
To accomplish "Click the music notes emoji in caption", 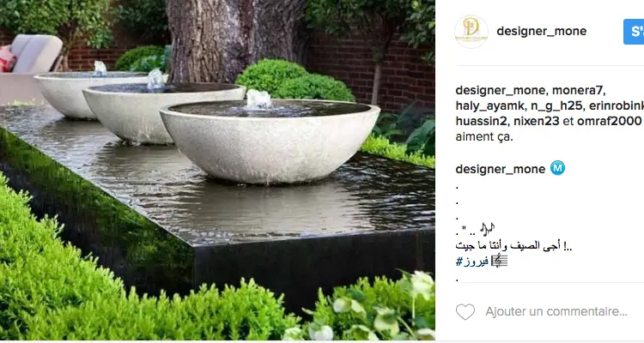I will coord(488,229).
